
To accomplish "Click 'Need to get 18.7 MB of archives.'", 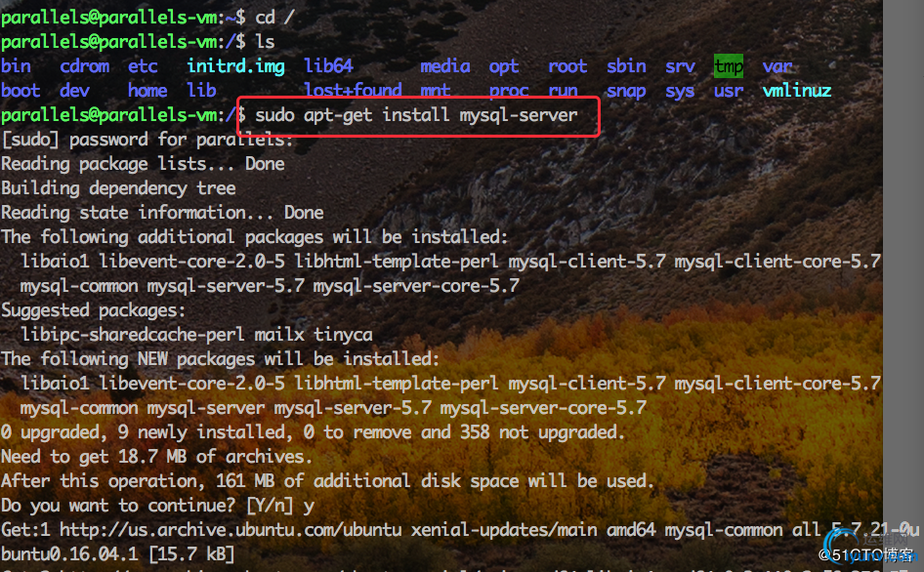I will pos(156,457).
